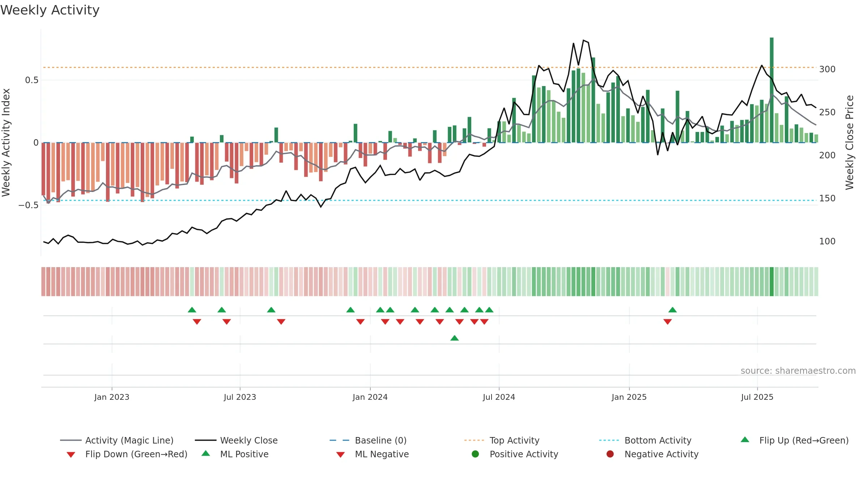Click the −0.5 activity index tick label
The height and width of the screenshot is (488, 868).
29,205
